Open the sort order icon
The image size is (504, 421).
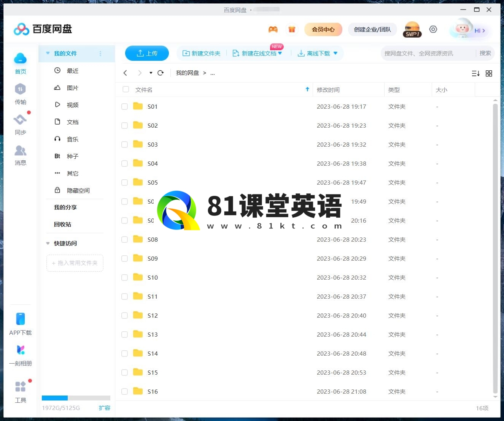pos(475,73)
